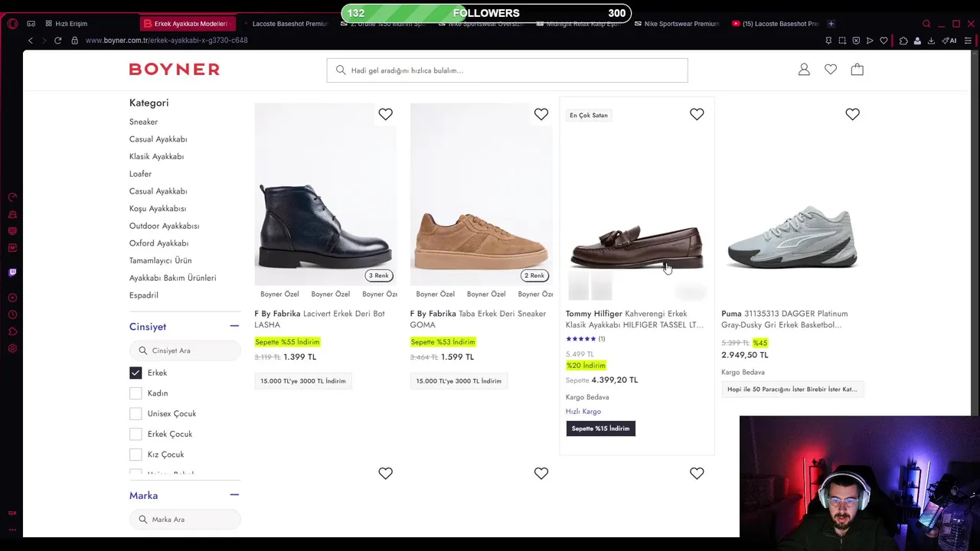
Task: Take a snapshot with the capture icon
Action: tap(842, 41)
